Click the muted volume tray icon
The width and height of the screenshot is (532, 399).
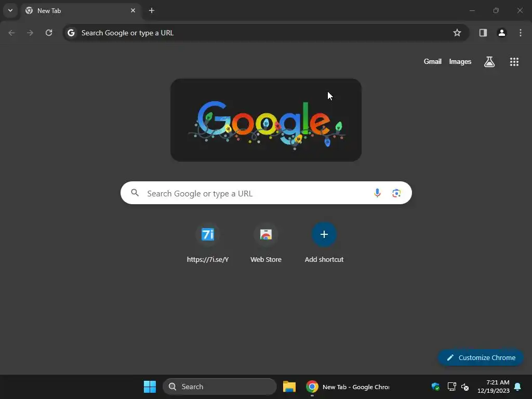pos(465,387)
